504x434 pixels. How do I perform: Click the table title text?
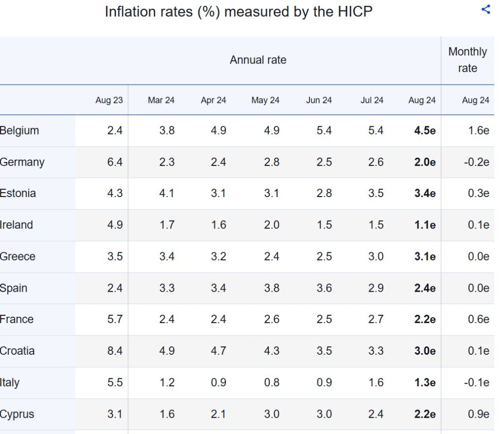pyautogui.click(x=239, y=12)
